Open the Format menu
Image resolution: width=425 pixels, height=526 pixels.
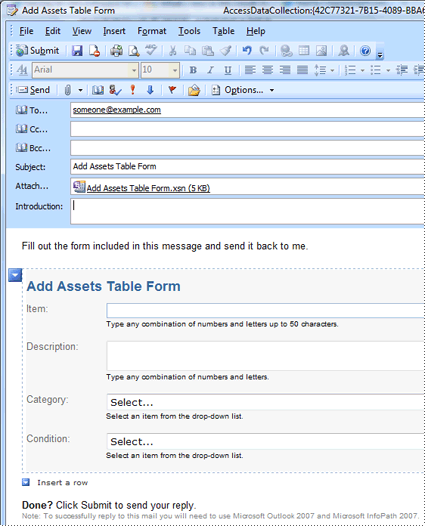point(152,31)
